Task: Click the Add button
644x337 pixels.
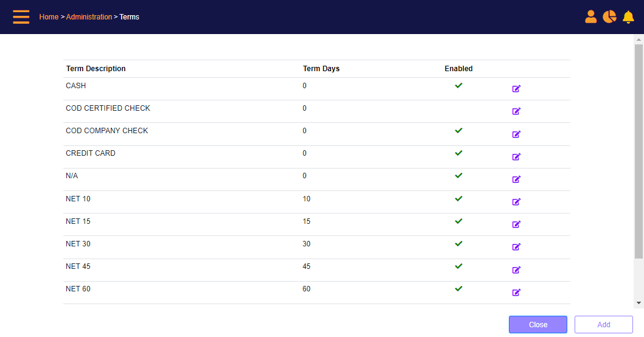Action: (604, 325)
